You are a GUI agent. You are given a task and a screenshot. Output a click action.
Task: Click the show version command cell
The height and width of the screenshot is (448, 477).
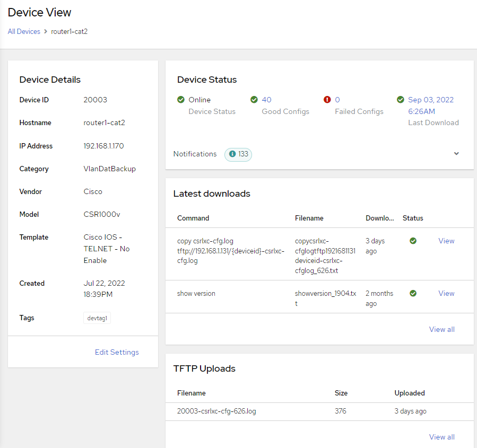pyautogui.click(x=196, y=293)
